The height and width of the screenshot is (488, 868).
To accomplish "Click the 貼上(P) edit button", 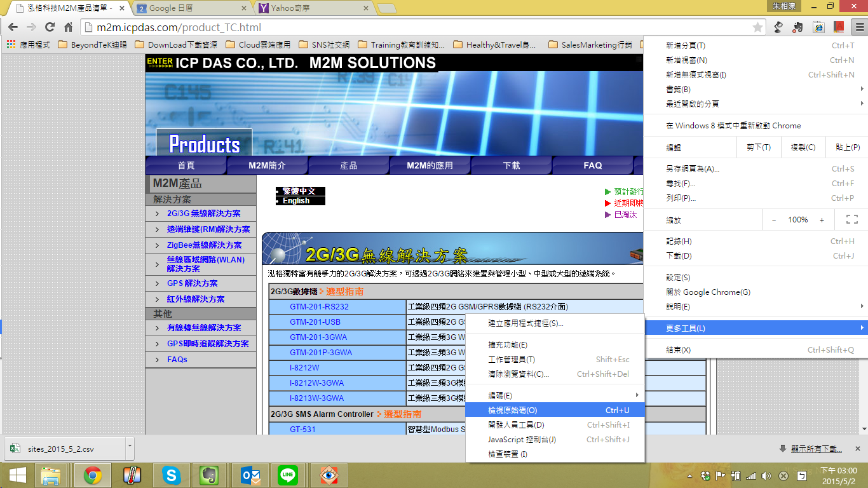I will point(847,147).
